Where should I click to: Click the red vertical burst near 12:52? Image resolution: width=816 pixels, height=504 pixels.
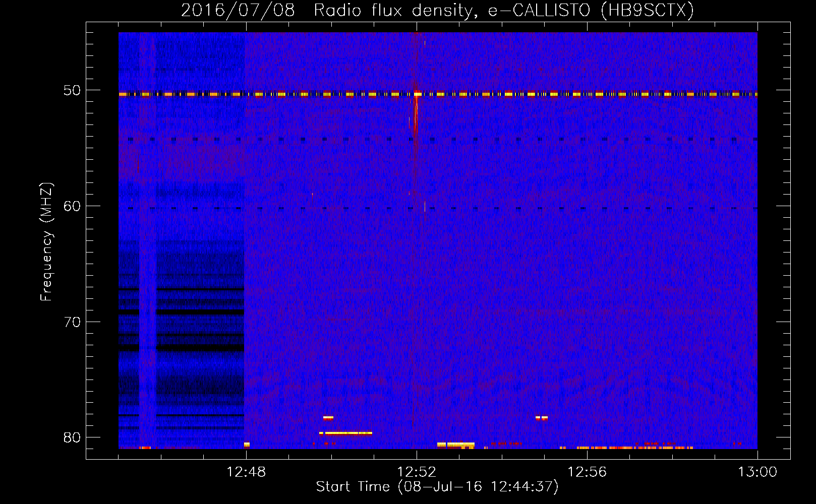coord(416,116)
